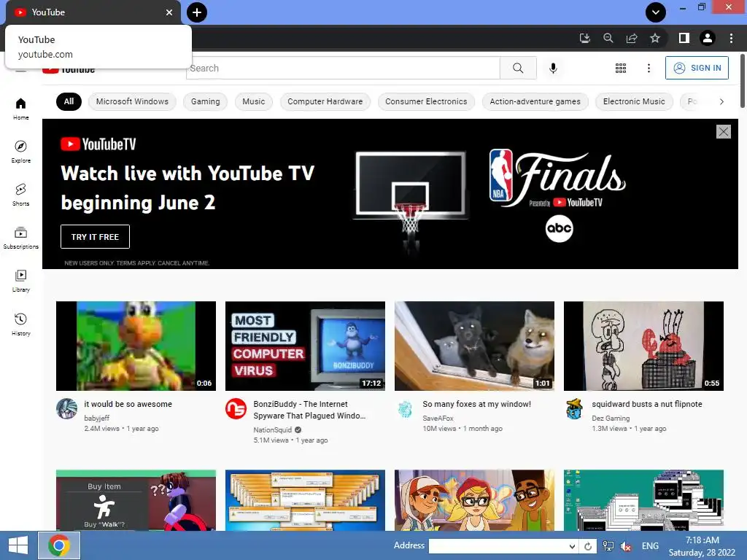This screenshot has width=747, height=560.
Task: Bookmark the page with the star icon
Action: [x=655, y=38]
